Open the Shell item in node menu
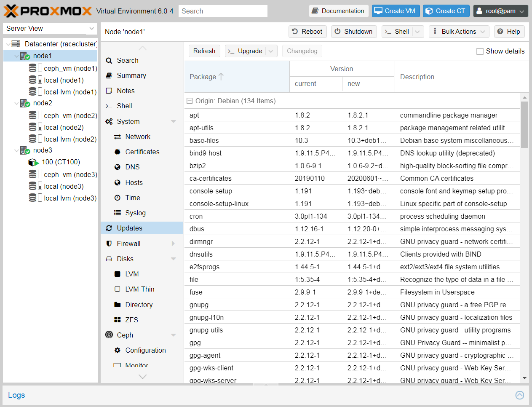Screen dimensions: 532x407 [142, 106]
